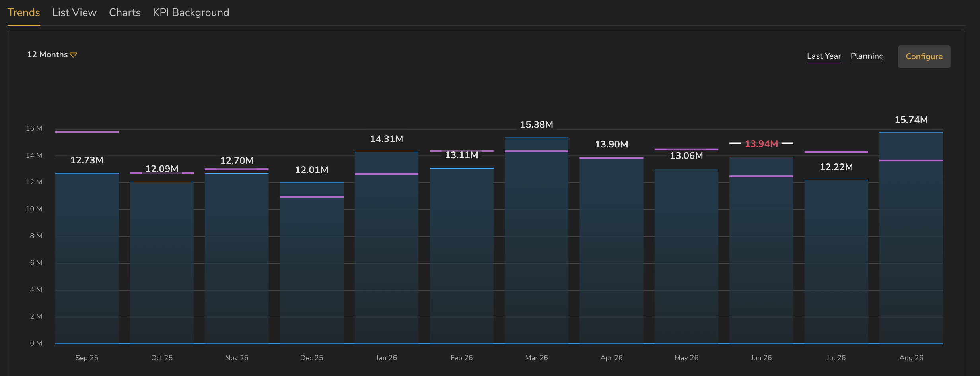Image resolution: width=980 pixels, height=376 pixels.
Task: Click the 12.73M value label
Action: [x=87, y=160]
